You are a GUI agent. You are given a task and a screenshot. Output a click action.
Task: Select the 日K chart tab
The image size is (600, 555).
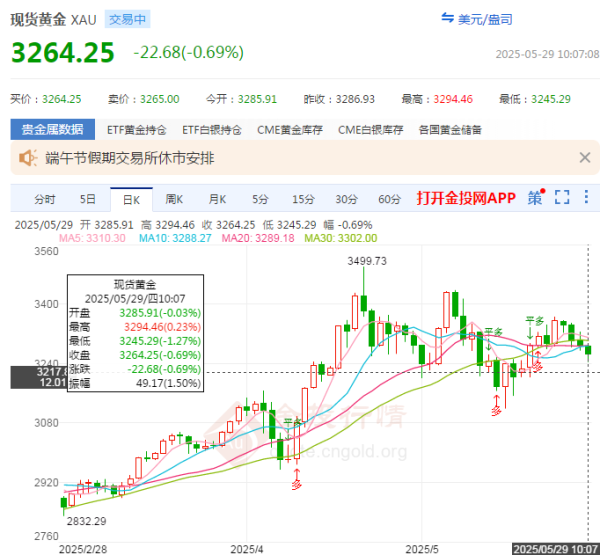coord(131,199)
